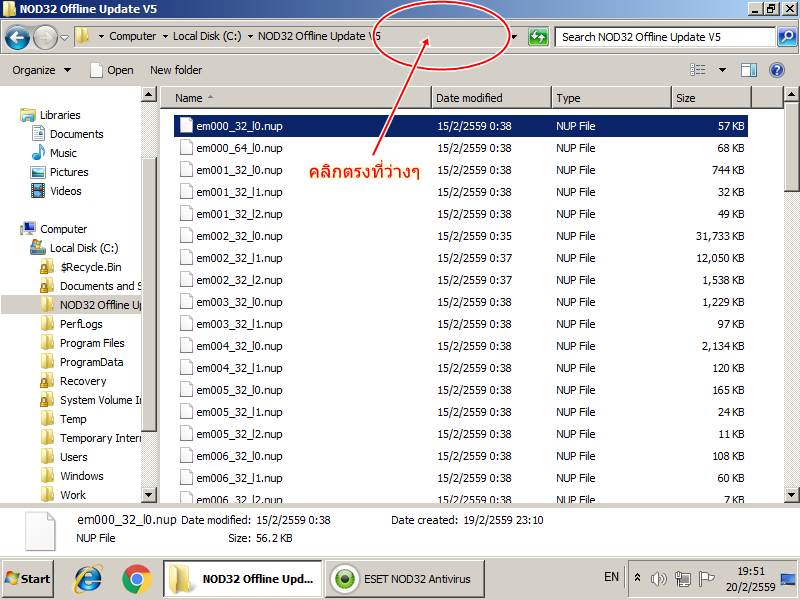Image resolution: width=800 pixels, height=600 pixels.
Task: Select the Program Files folder in tree
Action: (92, 343)
